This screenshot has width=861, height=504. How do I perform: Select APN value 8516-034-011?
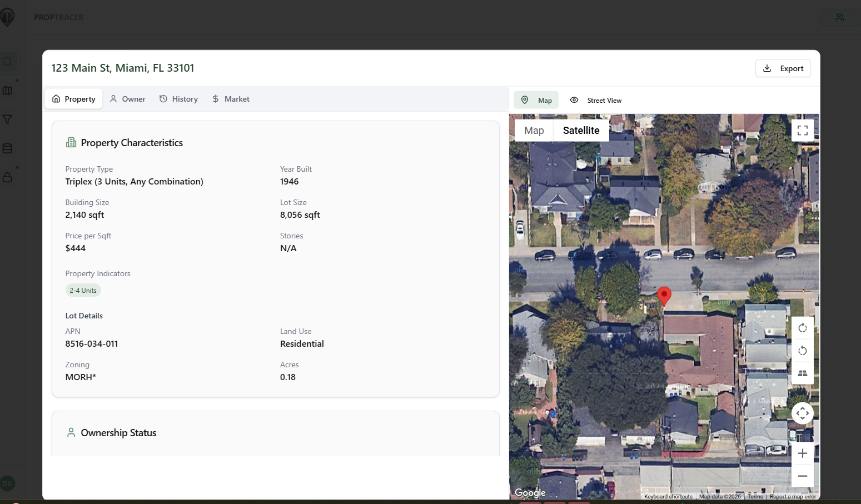(x=92, y=344)
